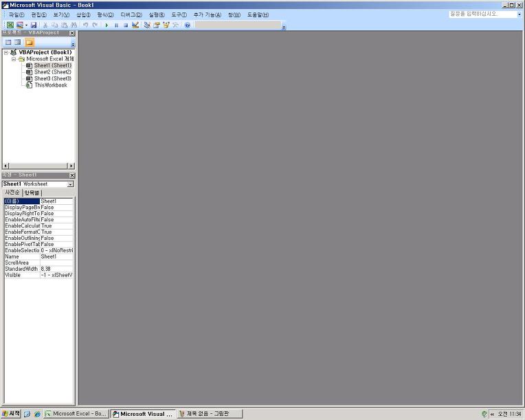Select Sheet1 (Sheet1) in project tree
The height and width of the screenshot is (420, 525).
point(53,65)
